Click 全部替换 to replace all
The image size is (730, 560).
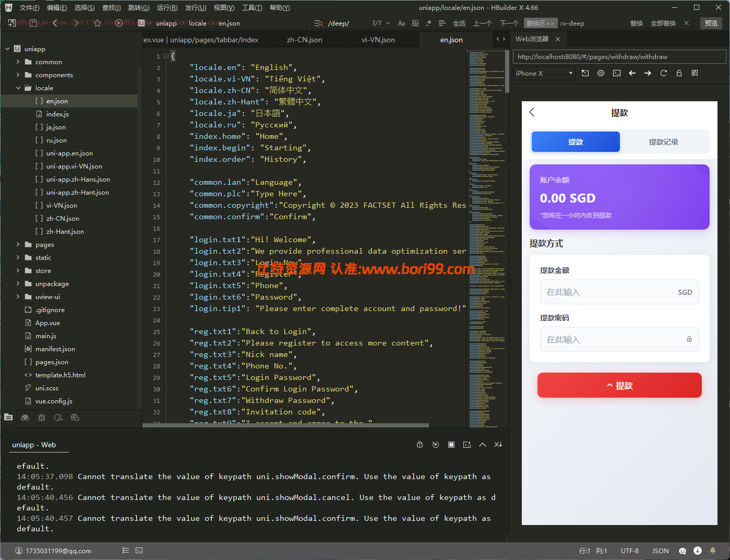coord(663,23)
